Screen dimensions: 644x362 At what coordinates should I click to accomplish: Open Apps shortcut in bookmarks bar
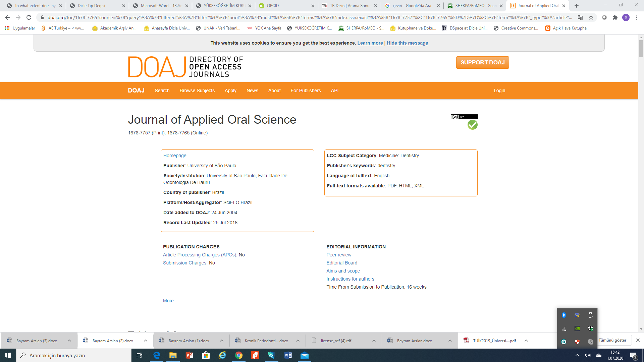(20, 28)
